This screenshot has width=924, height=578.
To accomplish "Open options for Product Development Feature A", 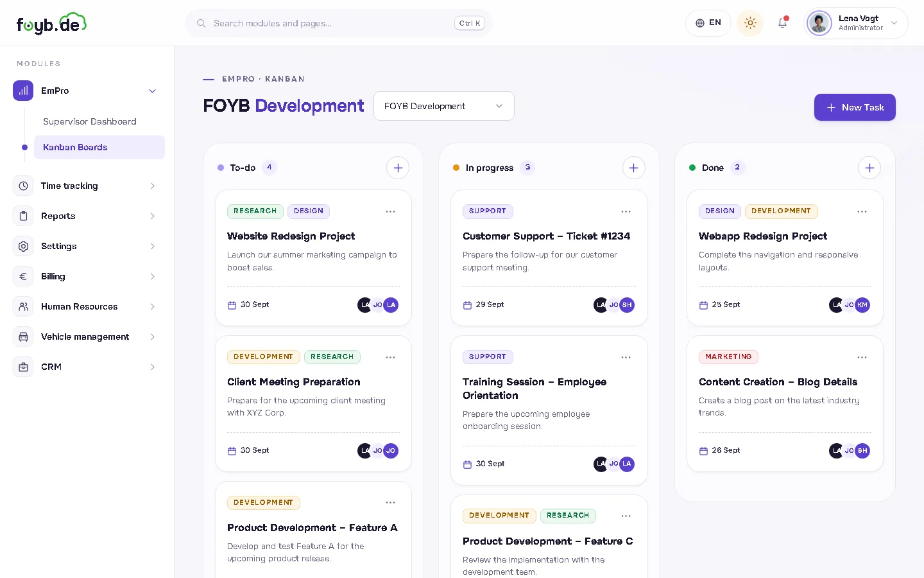I will 390,502.
